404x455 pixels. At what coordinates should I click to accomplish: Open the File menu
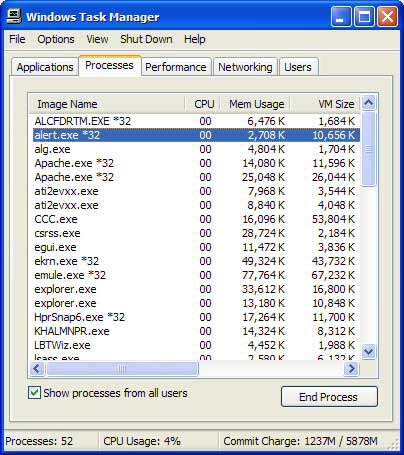(x=17, y=39)
